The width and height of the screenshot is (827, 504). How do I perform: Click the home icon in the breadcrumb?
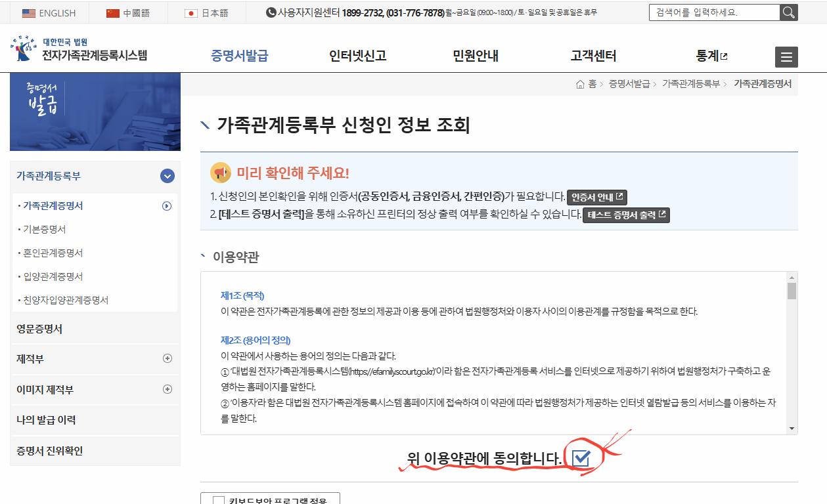pos(579,84)
